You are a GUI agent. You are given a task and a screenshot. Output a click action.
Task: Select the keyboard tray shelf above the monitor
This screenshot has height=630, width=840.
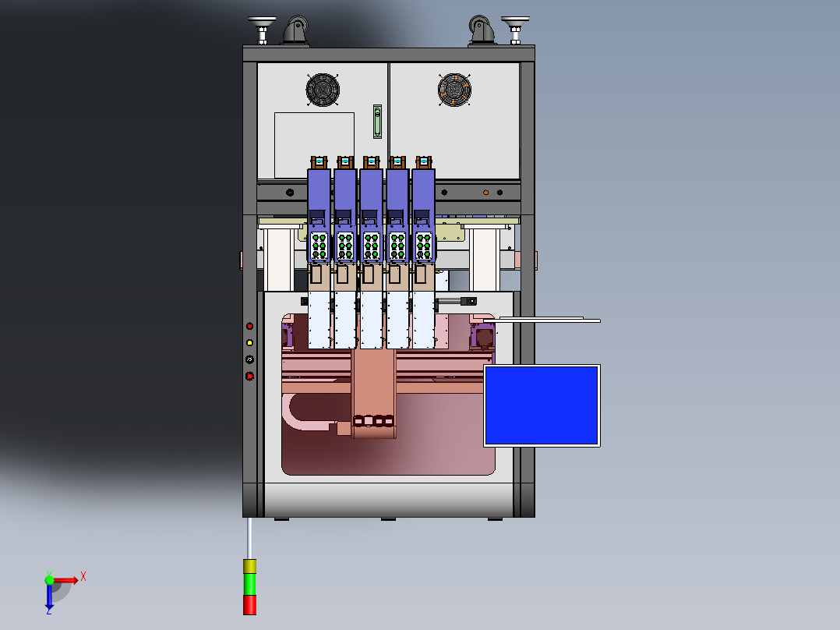point(542,320)
